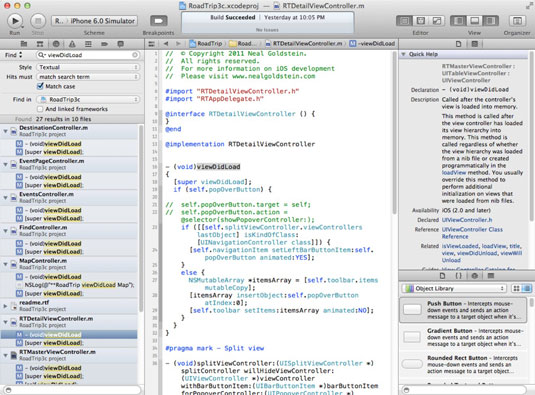This screenshot has height=395, width=535.
Task: Select the Gradient Button library object
Action: pos(463,337)
